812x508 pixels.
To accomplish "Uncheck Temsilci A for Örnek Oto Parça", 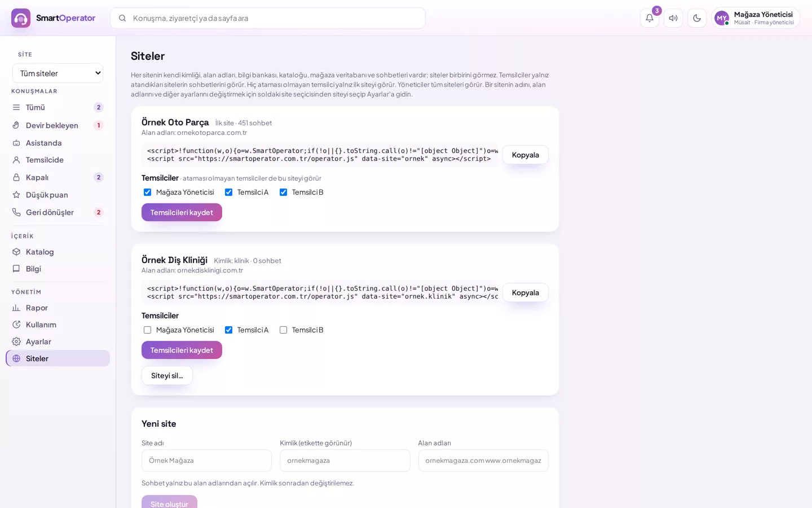I will (x=228, y=192).
